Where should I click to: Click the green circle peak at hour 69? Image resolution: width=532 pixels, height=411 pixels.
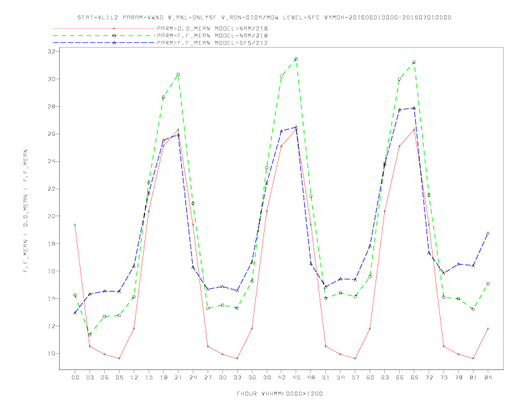click(414, 62)
